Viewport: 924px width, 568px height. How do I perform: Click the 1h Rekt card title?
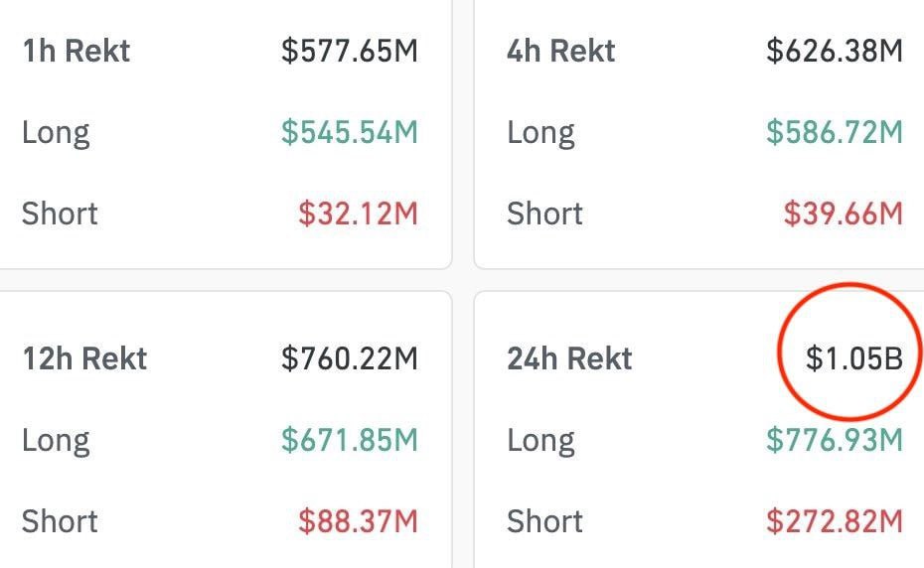pyautogui.click(x=77, y=51)
